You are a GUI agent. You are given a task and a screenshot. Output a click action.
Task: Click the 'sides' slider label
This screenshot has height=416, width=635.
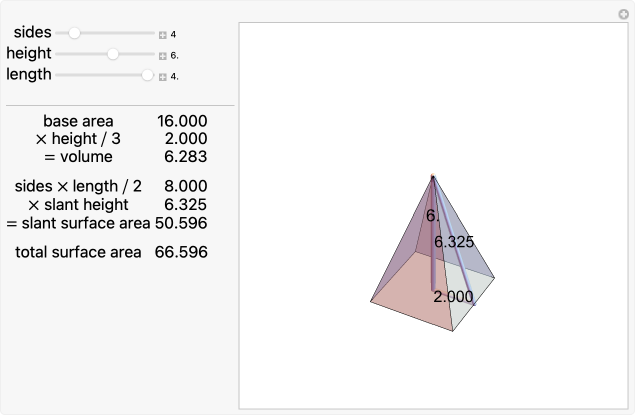(x=33, y=33)
